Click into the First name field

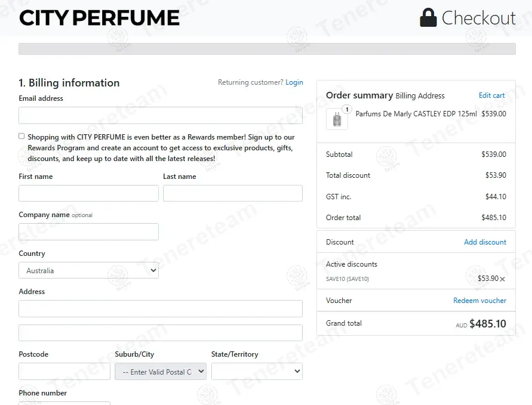pyautogui.click(x=88, y=193)
